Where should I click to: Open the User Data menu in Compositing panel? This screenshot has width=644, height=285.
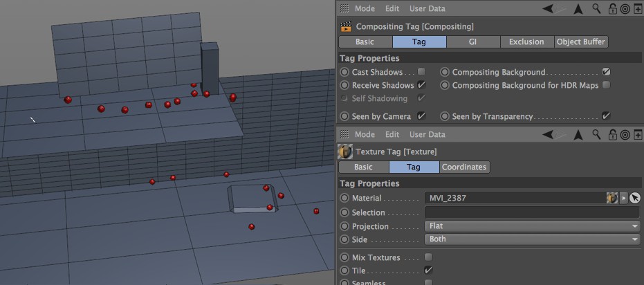(427, 9)
